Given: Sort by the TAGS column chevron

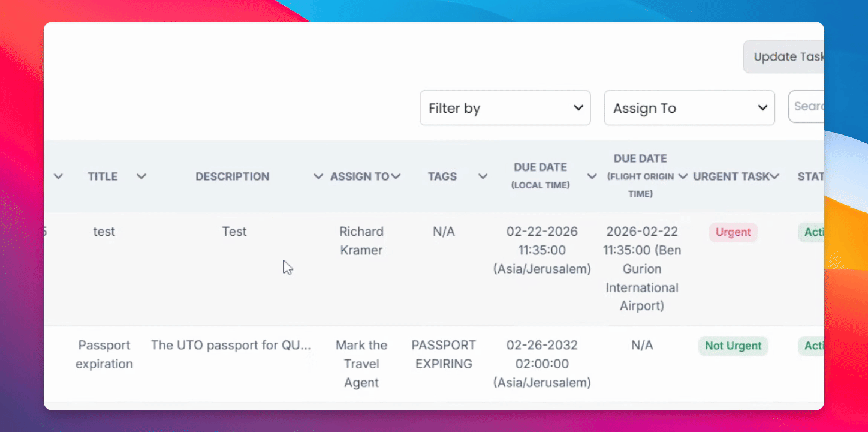Looking at the screenshot, I should coord(483,176).
